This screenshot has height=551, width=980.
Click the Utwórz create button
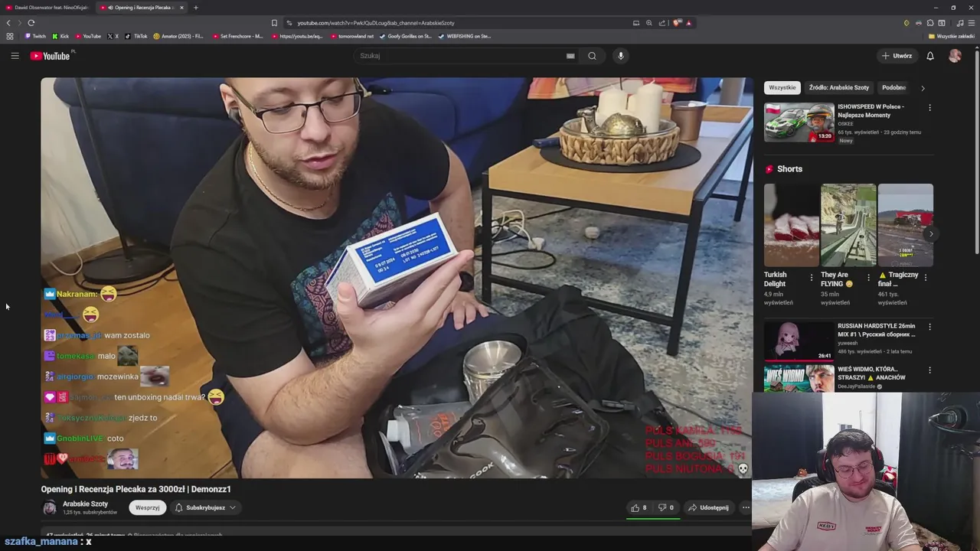coord(897,56)
